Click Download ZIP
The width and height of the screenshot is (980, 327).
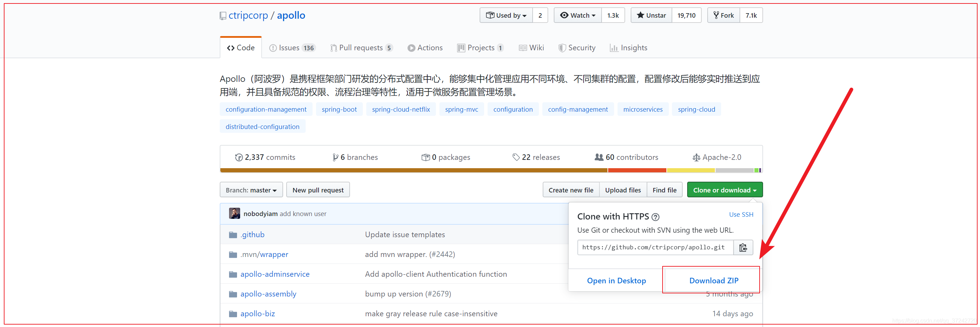[714, 281]
